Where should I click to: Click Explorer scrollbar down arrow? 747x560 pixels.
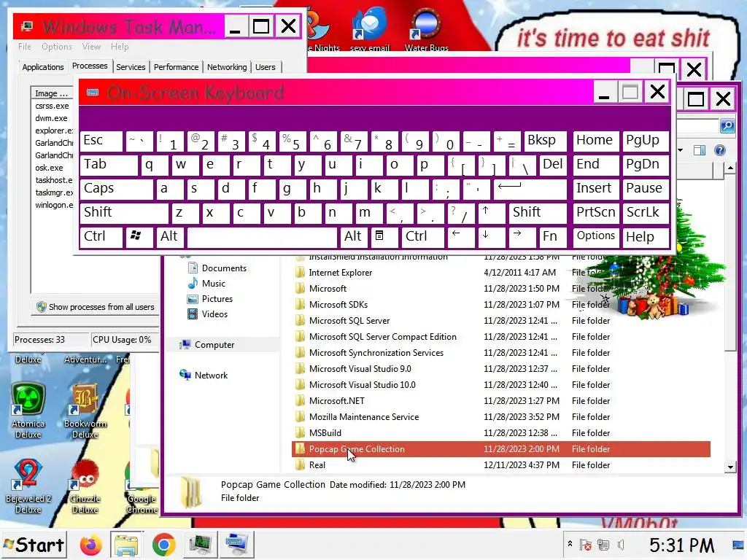pyautogui.click(x=730, y=467)
